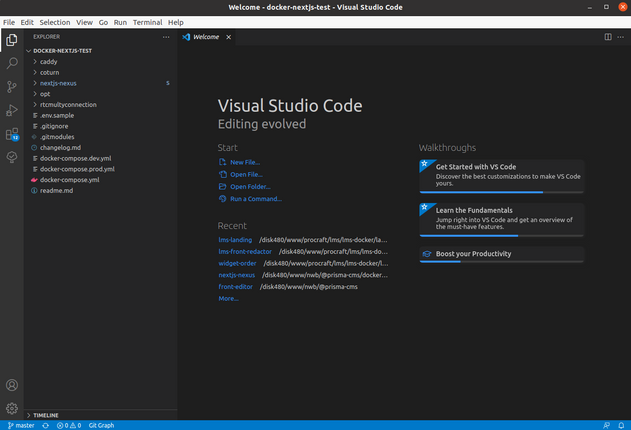Image resolution: width=631 pixels, height=430 pixels.
Task: Click the feedback icon in status bar
Action: pos(606,425)
